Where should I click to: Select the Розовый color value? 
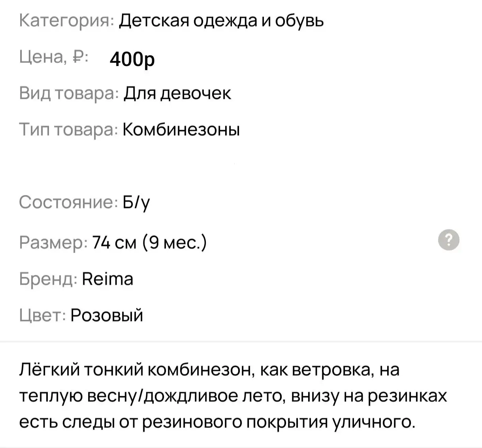[x=107, y=316]
